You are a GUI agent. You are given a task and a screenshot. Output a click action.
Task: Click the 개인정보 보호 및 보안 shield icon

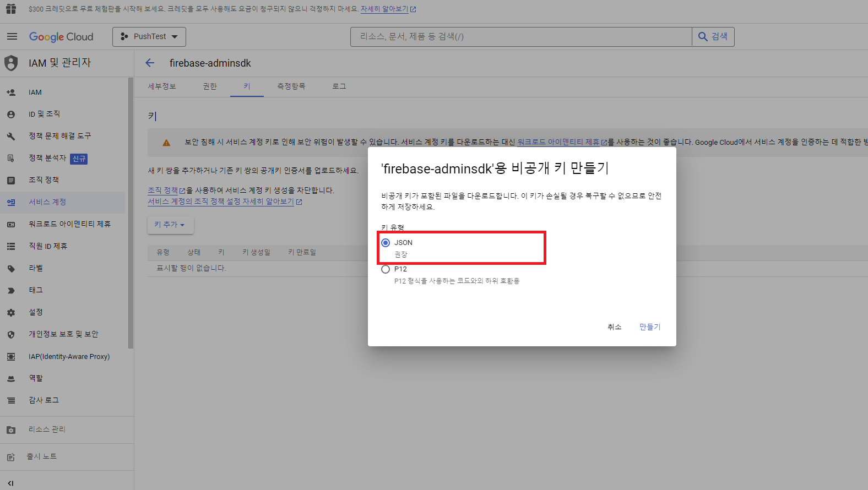click(11, 335)
